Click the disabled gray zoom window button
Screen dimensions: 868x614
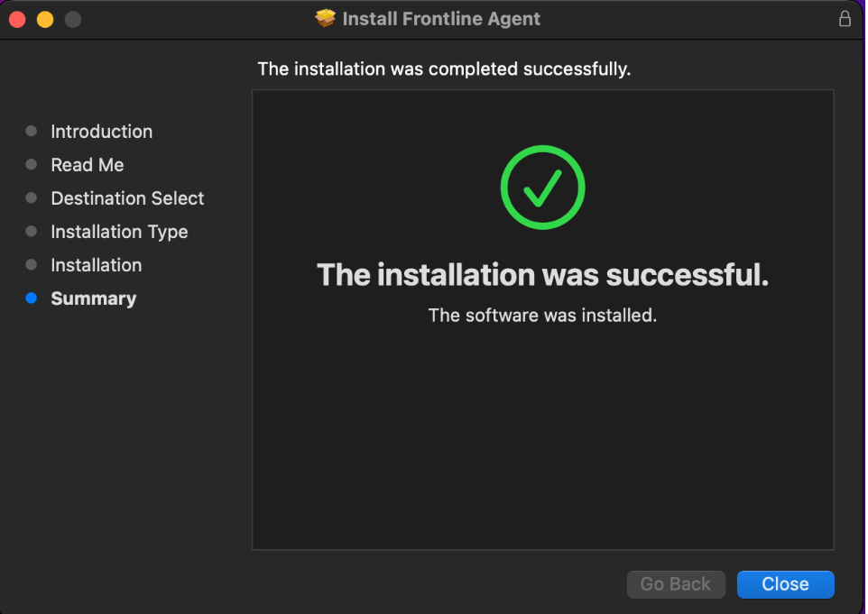73,19
